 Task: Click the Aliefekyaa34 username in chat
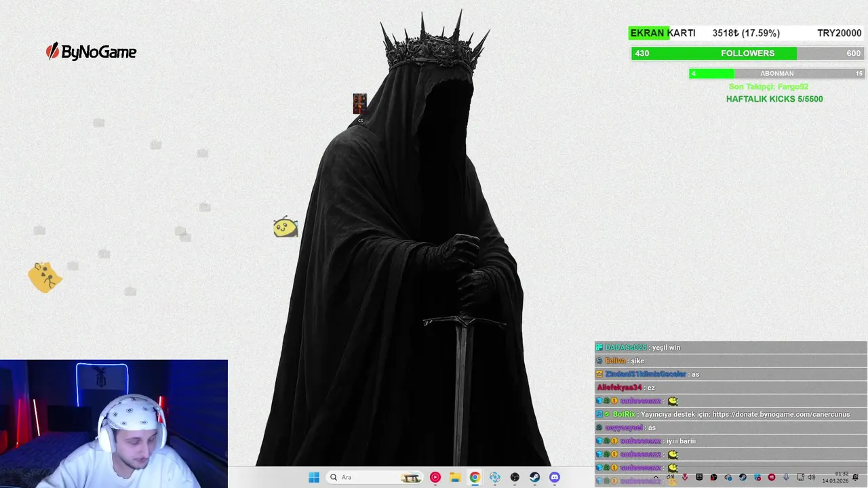(x=619, y=388)
